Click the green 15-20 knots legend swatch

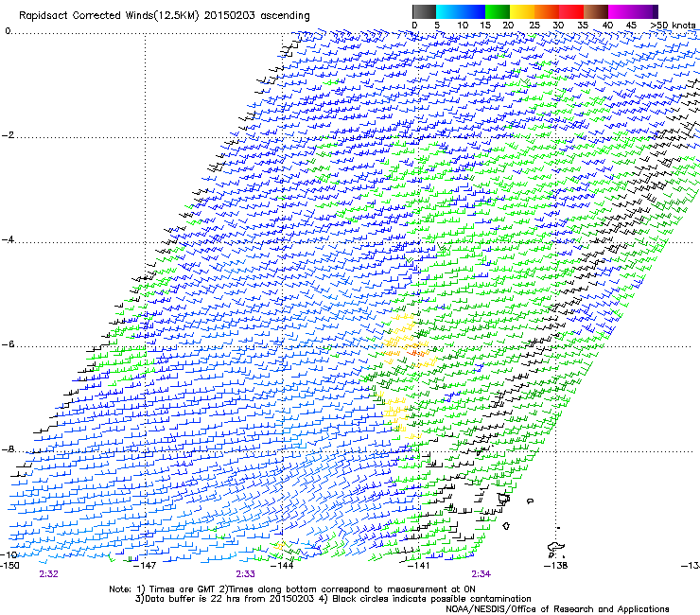(498, 11)
